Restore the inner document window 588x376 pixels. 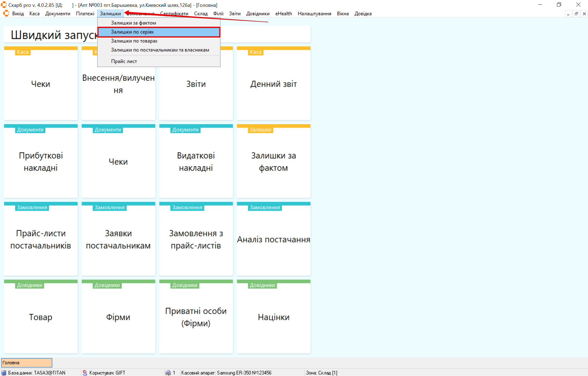point(576,14)
